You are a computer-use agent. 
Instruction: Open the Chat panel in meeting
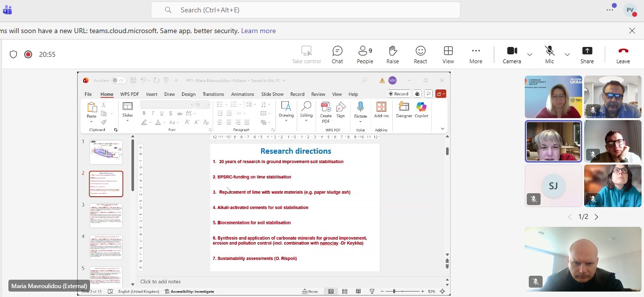click(337, 54)
